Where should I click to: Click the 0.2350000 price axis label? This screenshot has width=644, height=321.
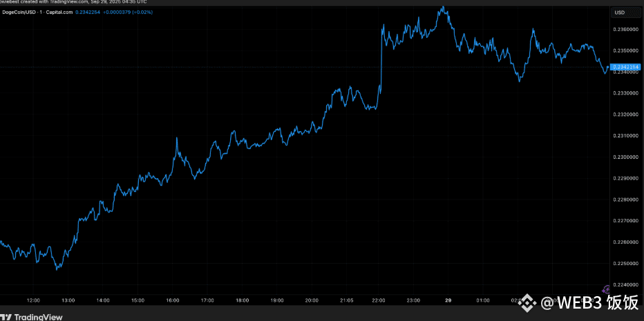click(625, 51)
